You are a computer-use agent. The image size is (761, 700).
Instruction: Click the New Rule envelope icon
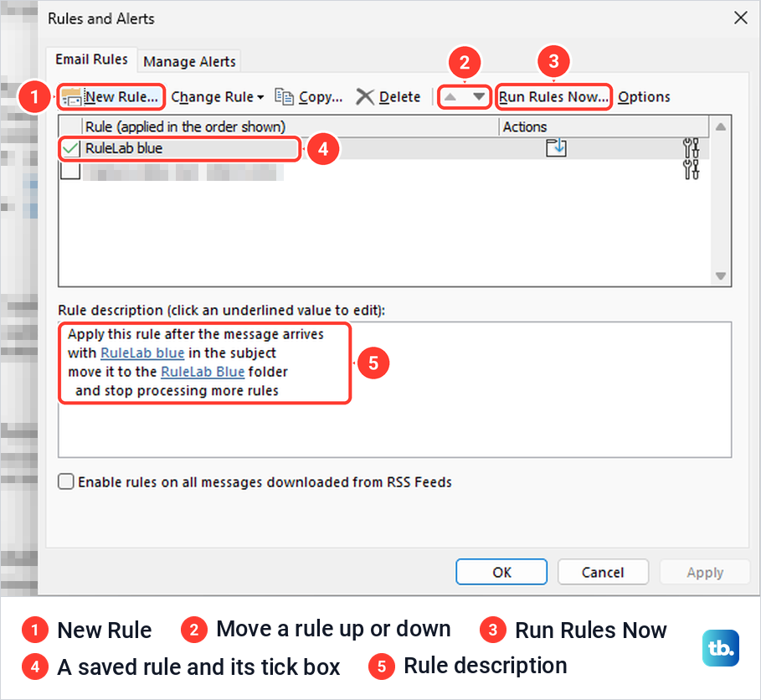pos(72,97)
